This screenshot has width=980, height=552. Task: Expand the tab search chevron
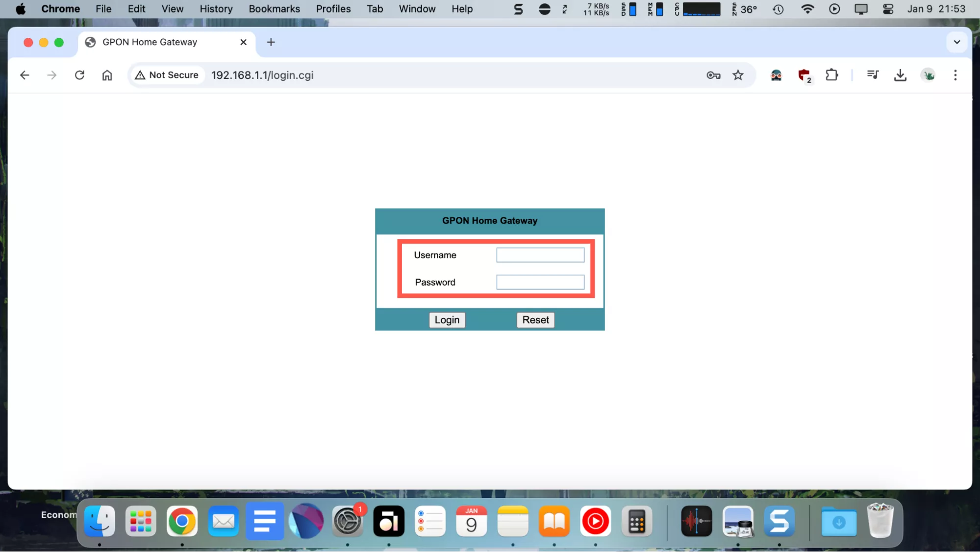pos(956,42)
